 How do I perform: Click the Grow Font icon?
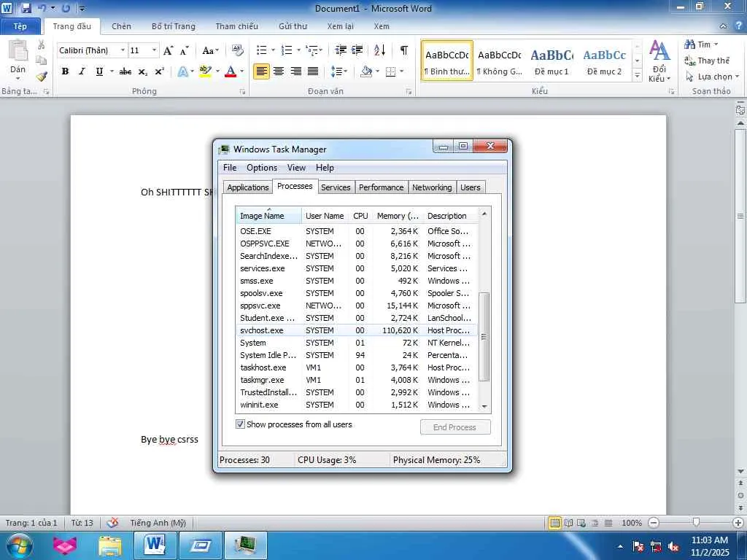pos(169,50)
